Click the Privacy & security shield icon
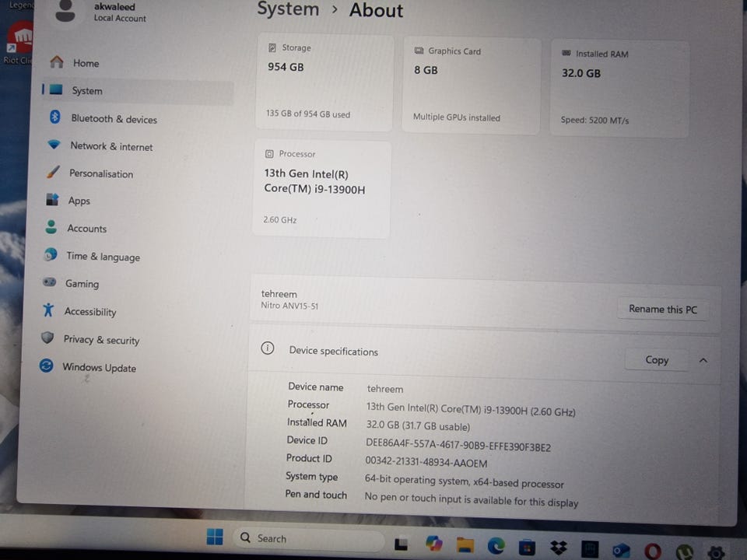747x560 pixels. [x=47, y=338]
